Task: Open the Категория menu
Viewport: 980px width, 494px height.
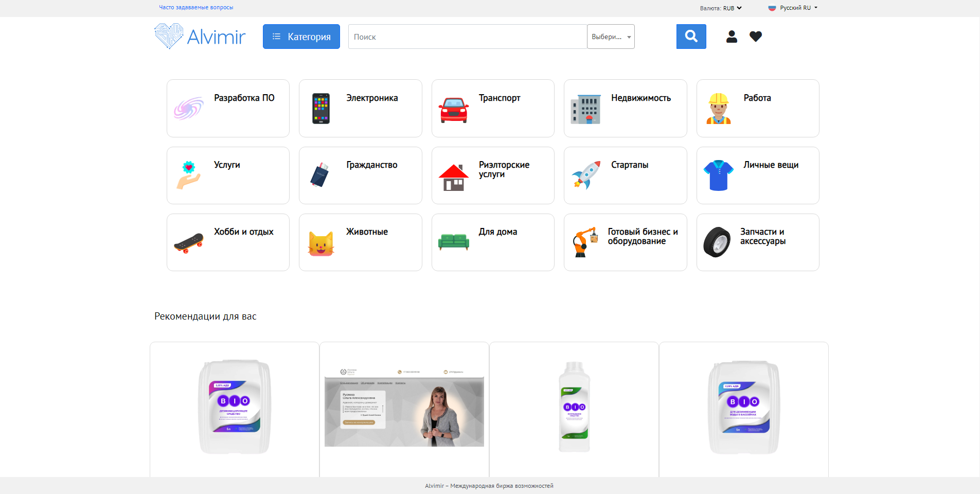Action: [301, 37]
